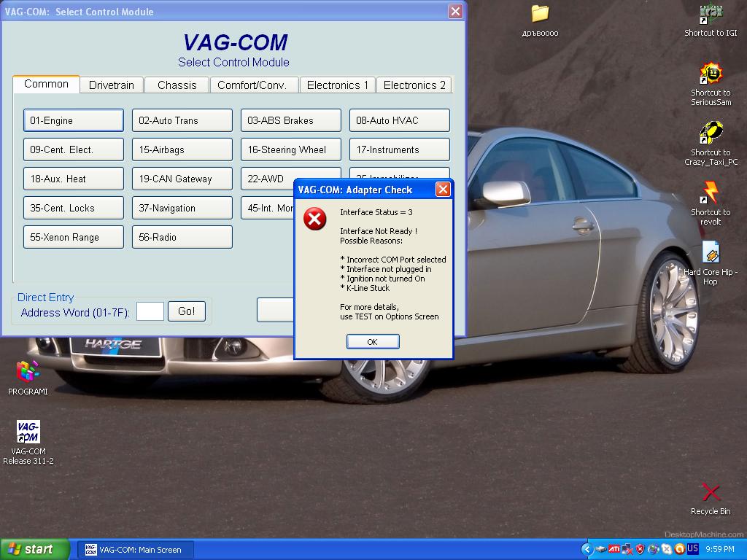This screenshot has width=747, height=560.
Task: Open the Chassis tab
Action: [x=177, y=85]
